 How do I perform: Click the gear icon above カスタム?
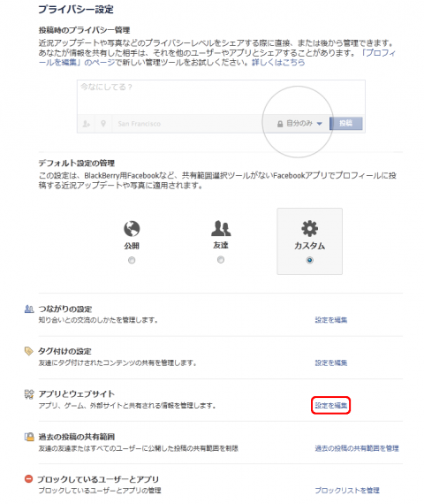pos(310,228)
